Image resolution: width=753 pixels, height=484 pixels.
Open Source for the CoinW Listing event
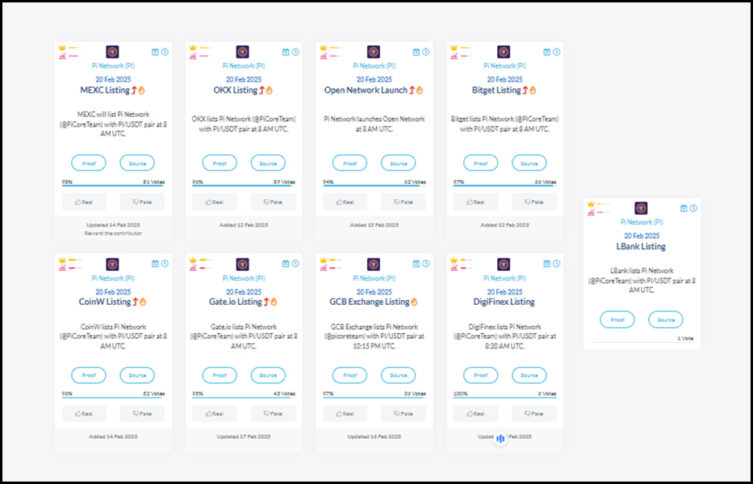[137, 375]
